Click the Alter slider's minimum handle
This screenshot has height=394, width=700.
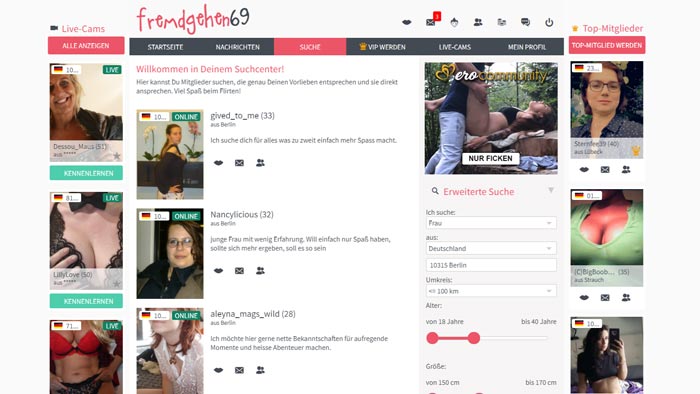432,338
